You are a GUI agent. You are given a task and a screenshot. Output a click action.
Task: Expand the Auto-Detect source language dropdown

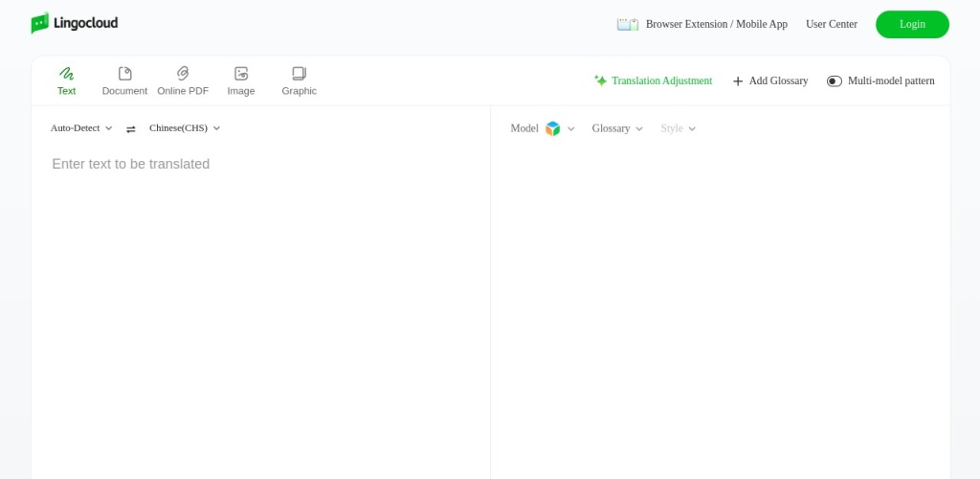(81, 128)
